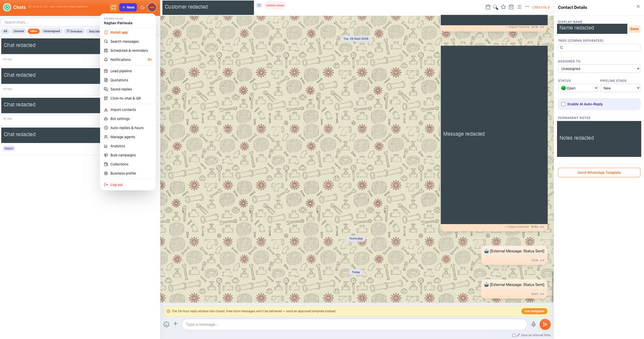Save the display name
Viewport: 644px width, 339px height.
pyautogui.click(x=634, y=29)
